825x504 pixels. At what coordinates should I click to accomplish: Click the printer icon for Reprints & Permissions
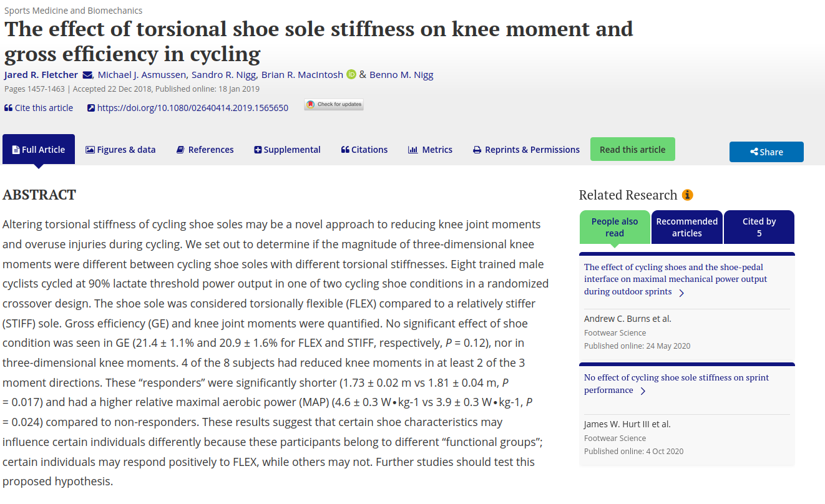point(477,150)
